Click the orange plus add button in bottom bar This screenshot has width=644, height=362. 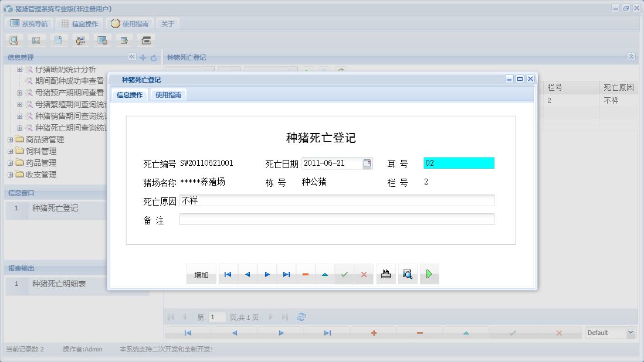pos(374,333)
